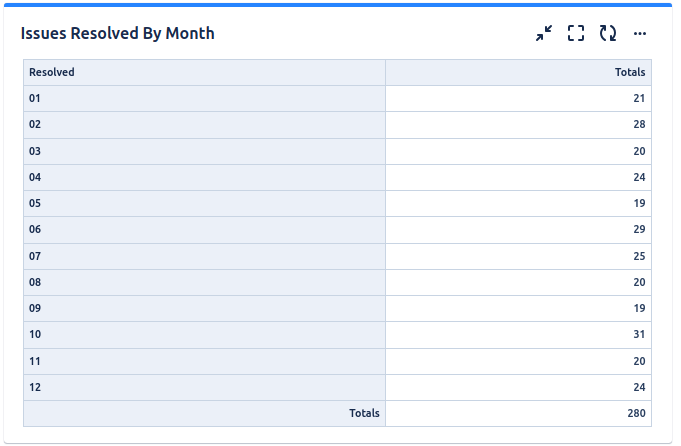Click the month 11 row label
The image size is (681, 446).
point(35,361)
